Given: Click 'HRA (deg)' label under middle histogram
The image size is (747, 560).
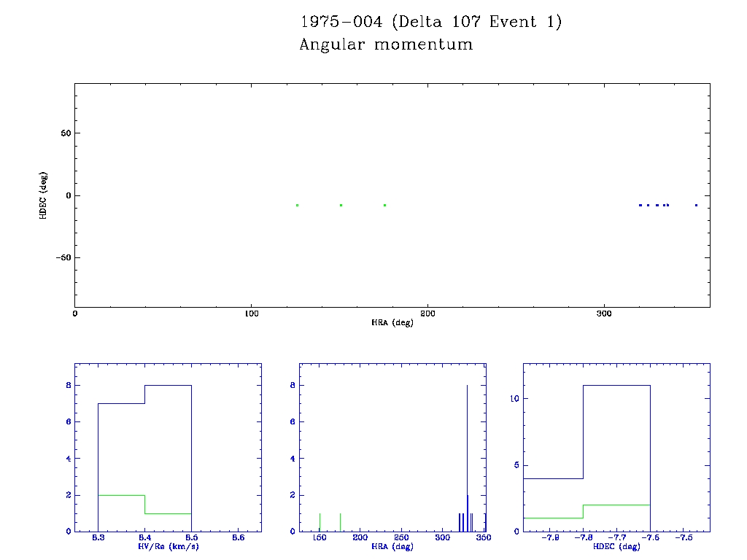Looking at the screenshot, I should [x=392, y=546].
